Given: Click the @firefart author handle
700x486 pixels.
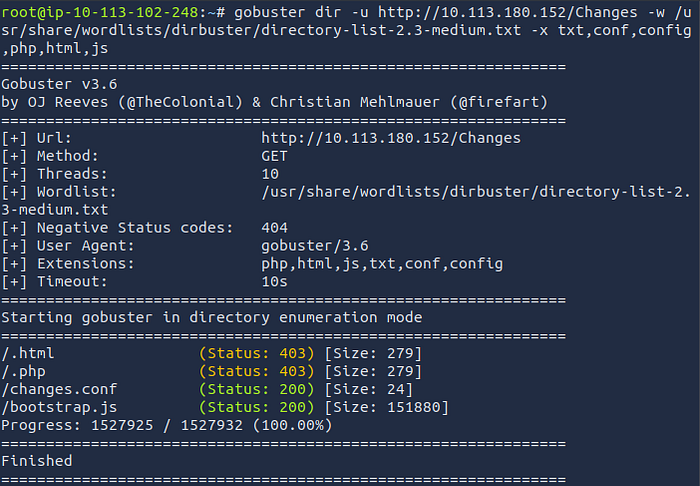Looking at the screenshot, I should (499, 102).
